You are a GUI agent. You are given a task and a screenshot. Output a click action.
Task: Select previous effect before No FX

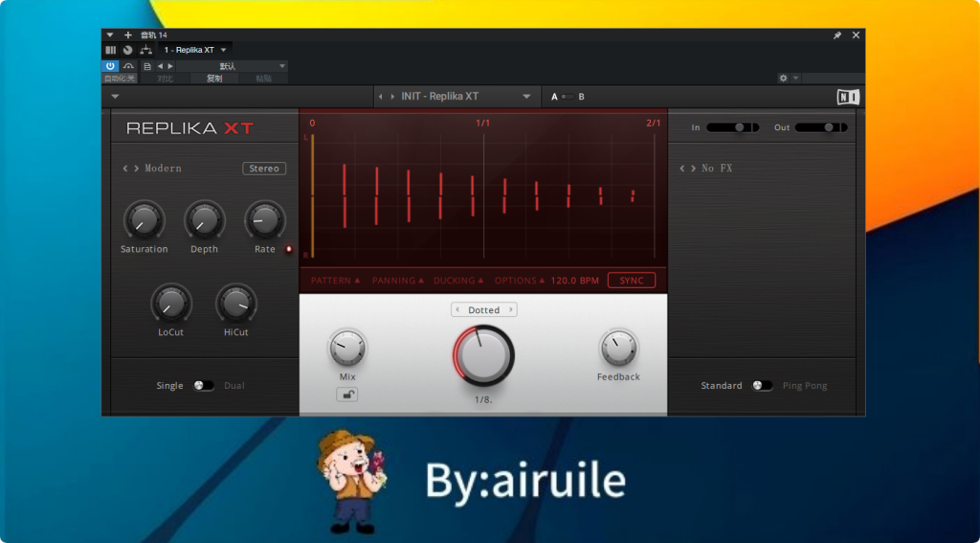[682, 169]
